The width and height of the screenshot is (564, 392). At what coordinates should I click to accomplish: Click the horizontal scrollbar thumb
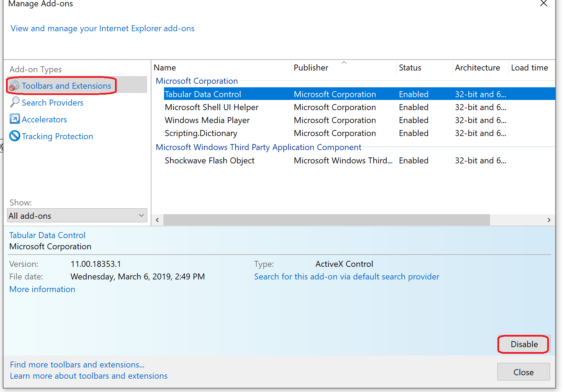(x=327, y=220)
